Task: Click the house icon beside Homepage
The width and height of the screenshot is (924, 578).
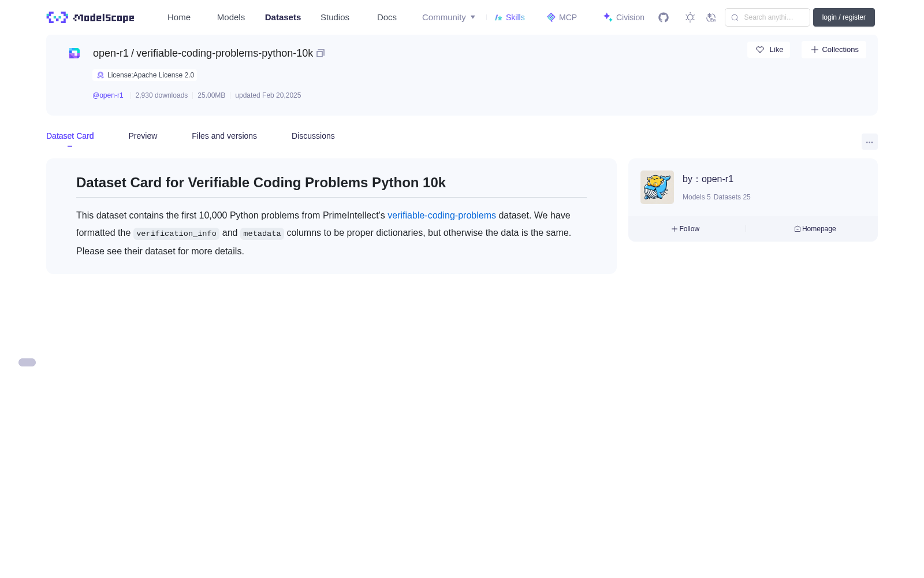Action: 798,229
